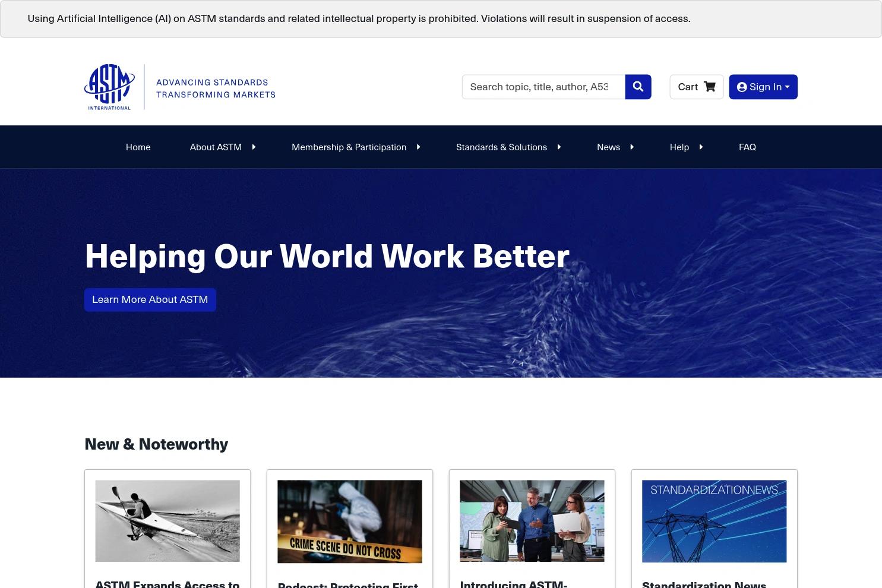Open the shopping cart
Image resolution: width=882 pixels, height=588 pixels.
pyautogui.click(x=696, y=87)
